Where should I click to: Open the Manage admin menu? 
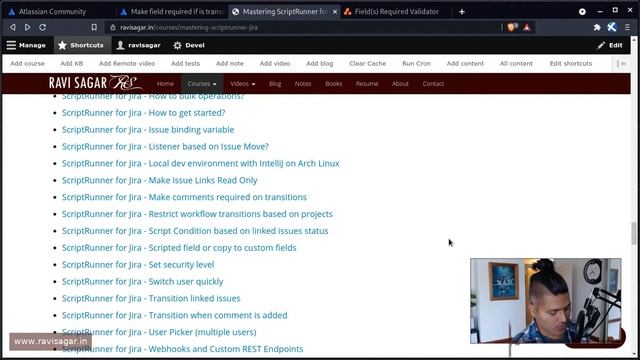(26, 45)
